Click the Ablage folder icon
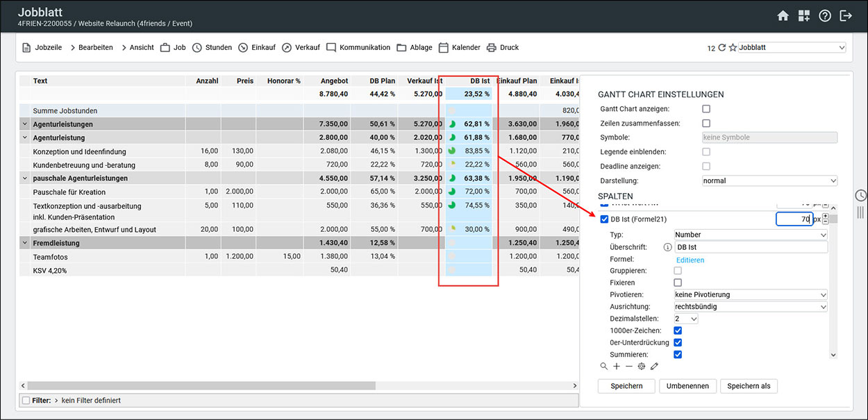The image size is (868, 420). [x=402, y=48]
